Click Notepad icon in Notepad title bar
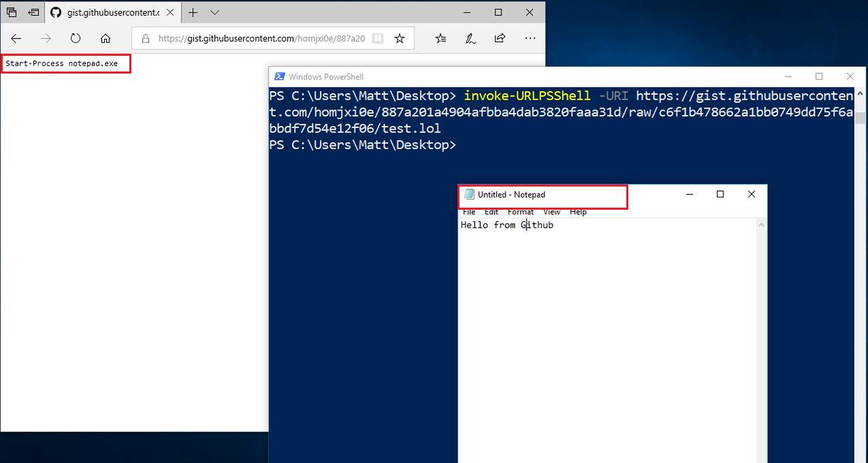The image size is (868, 463). 469,195
